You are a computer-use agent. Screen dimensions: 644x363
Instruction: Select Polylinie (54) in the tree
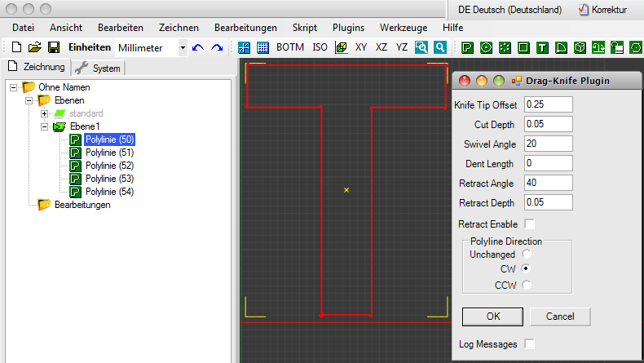tap(110, 192)
